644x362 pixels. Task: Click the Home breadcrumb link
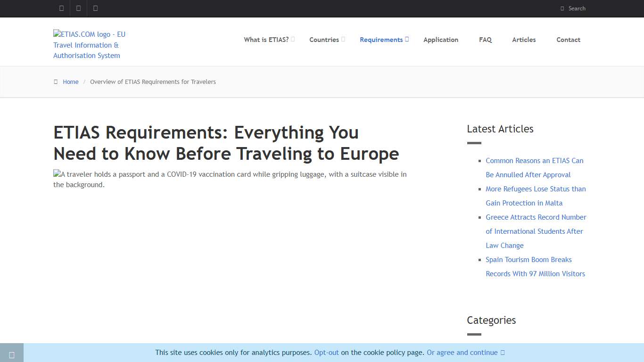click(x=71, y=82)
